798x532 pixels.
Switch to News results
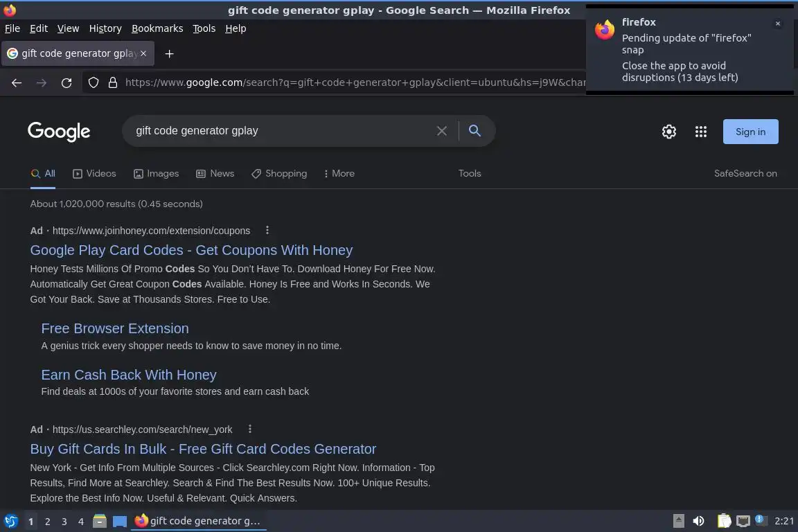click(215, 174)
